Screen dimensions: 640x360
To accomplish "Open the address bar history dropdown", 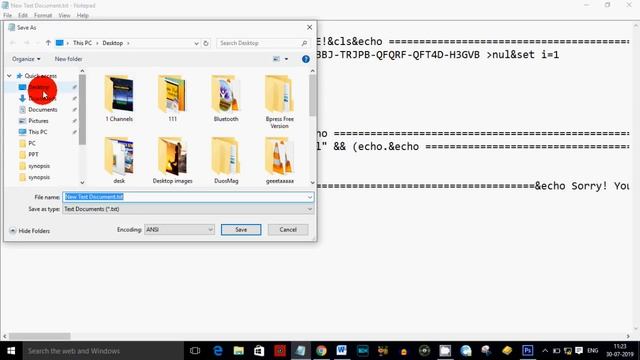I will (196, 43).
